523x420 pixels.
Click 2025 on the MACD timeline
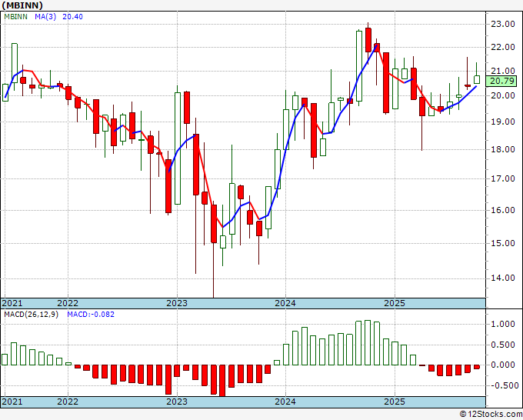coord(395,402)
